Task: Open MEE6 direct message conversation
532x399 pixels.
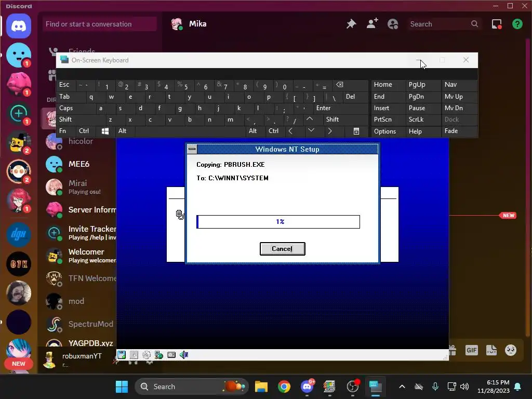Action: (80, 164)
